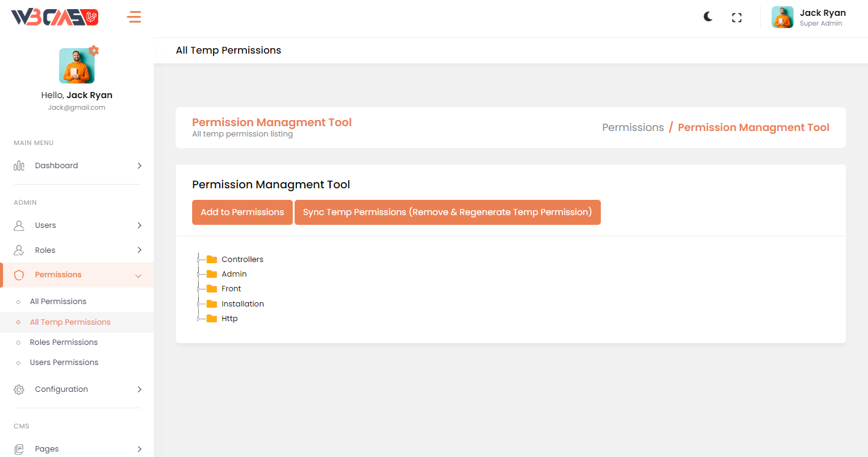Select the Installation folder in tree
The image size is (868, 457).
click(242, 304)
